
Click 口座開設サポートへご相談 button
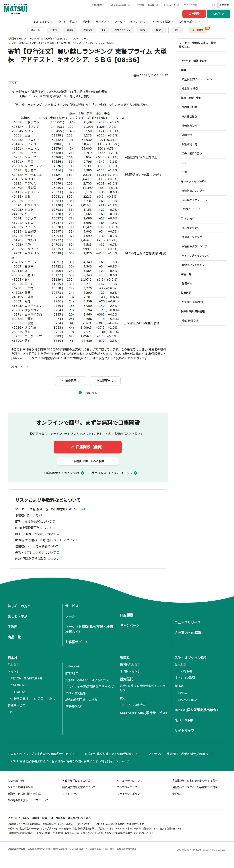point(88,461)
